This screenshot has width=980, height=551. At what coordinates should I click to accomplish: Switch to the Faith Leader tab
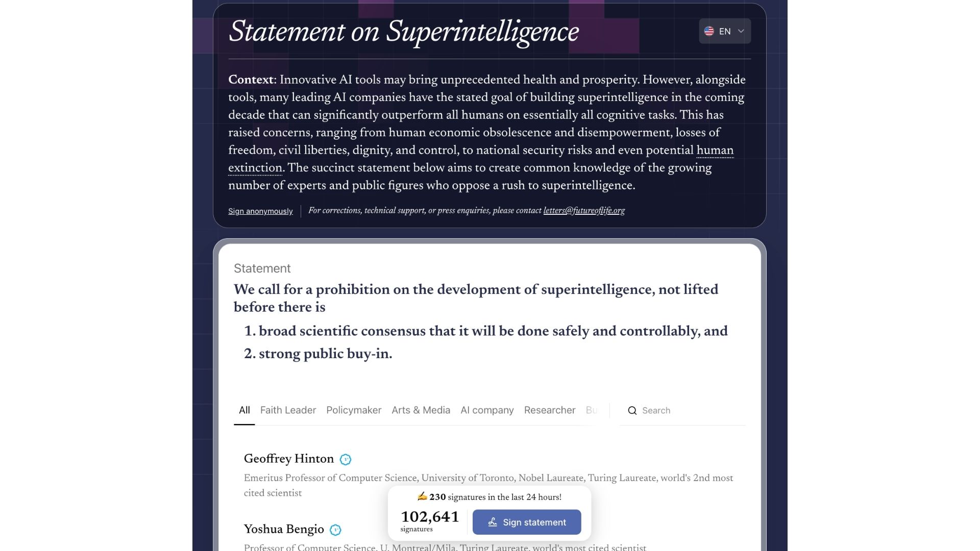point(288,410)
